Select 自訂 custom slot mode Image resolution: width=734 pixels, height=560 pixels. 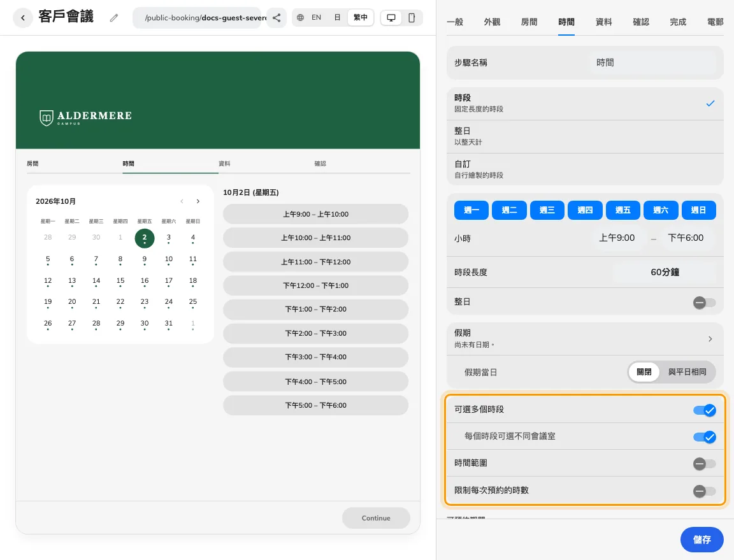click(585, 169)
